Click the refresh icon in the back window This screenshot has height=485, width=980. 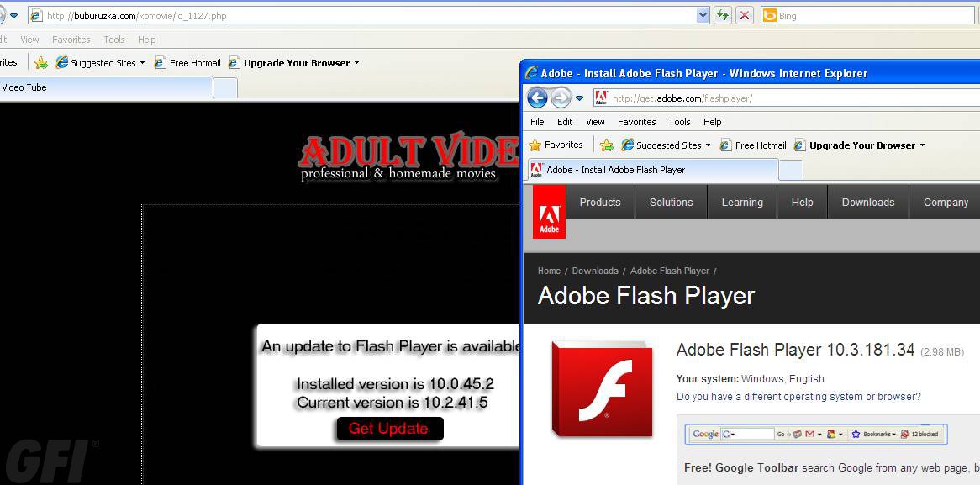click(x=723, y=16)
